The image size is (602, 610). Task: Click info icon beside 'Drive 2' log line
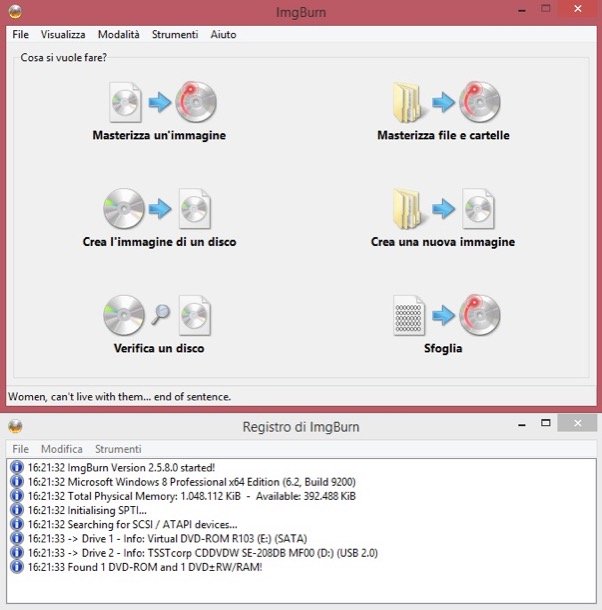[x=17, y=552]
